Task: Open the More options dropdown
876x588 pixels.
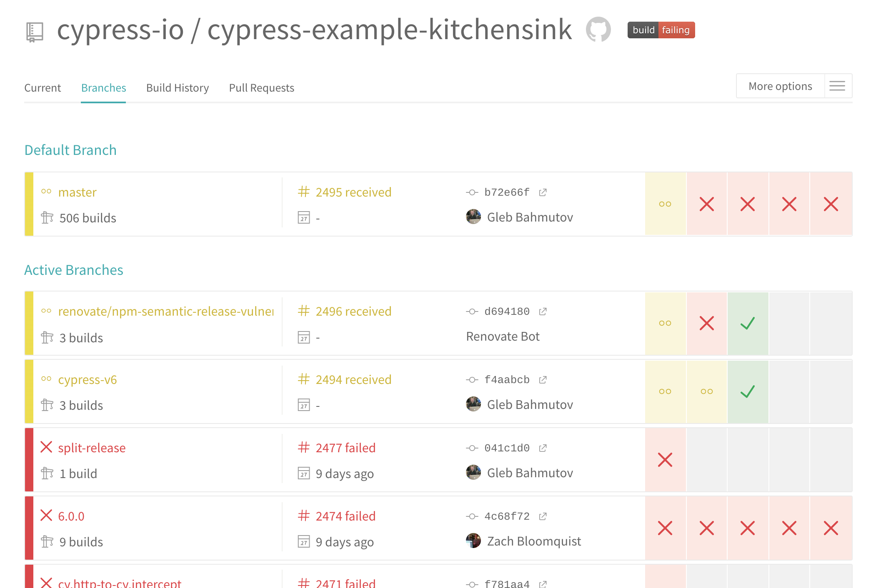Action: pyautogui.click(x=780, y=86)
